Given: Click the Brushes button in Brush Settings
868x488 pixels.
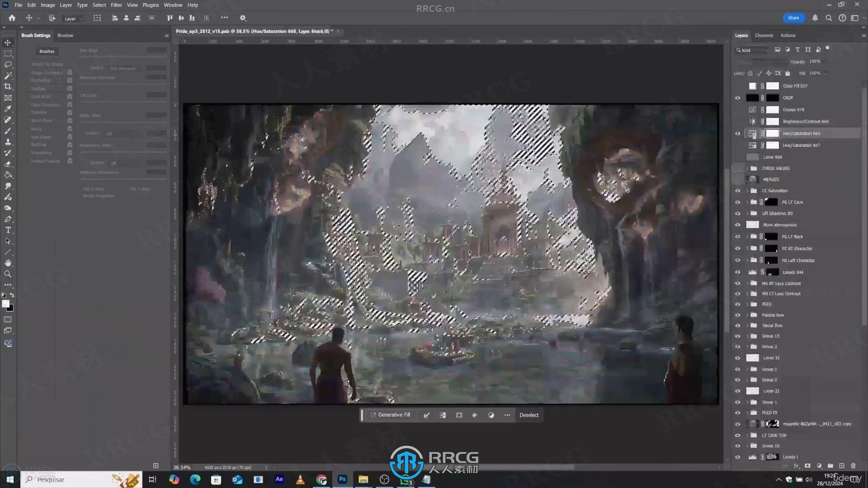Looking at the screenshot, I should (47, 51).
